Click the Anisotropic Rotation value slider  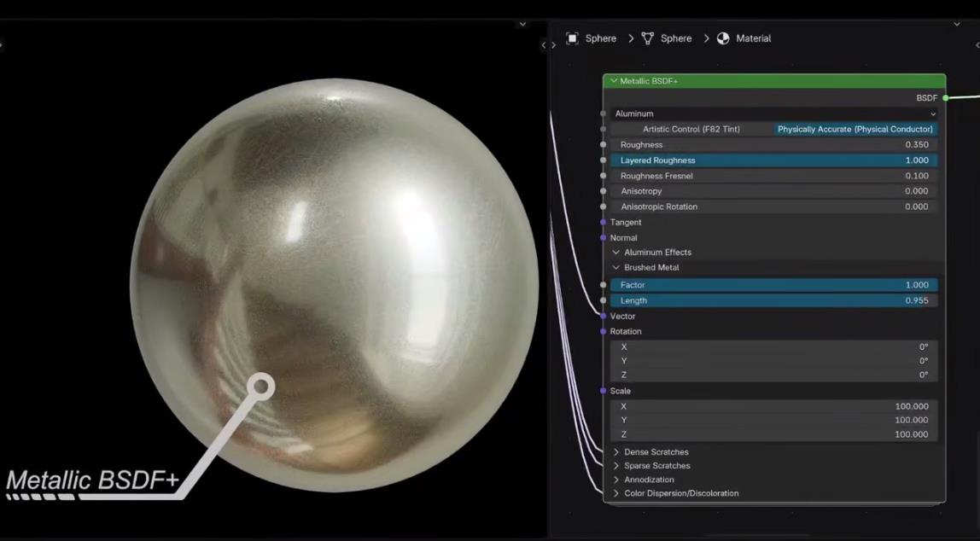773,207
